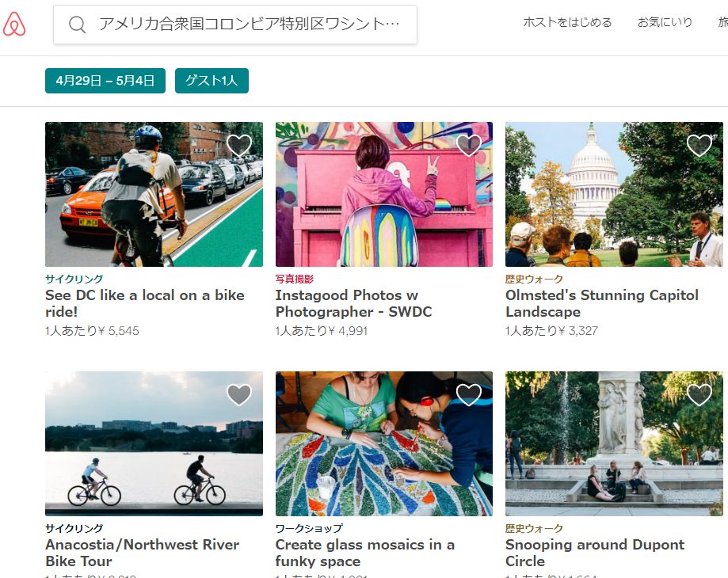Click サイクリング label above See DC bike ride

(x=74, y=279)
